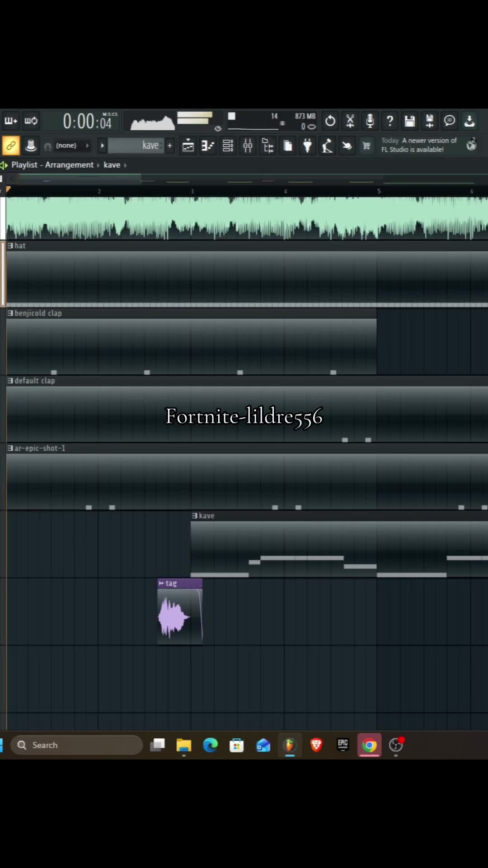Open the view project info speech bubble icon
Screen dimensions: 488x868
450,121
